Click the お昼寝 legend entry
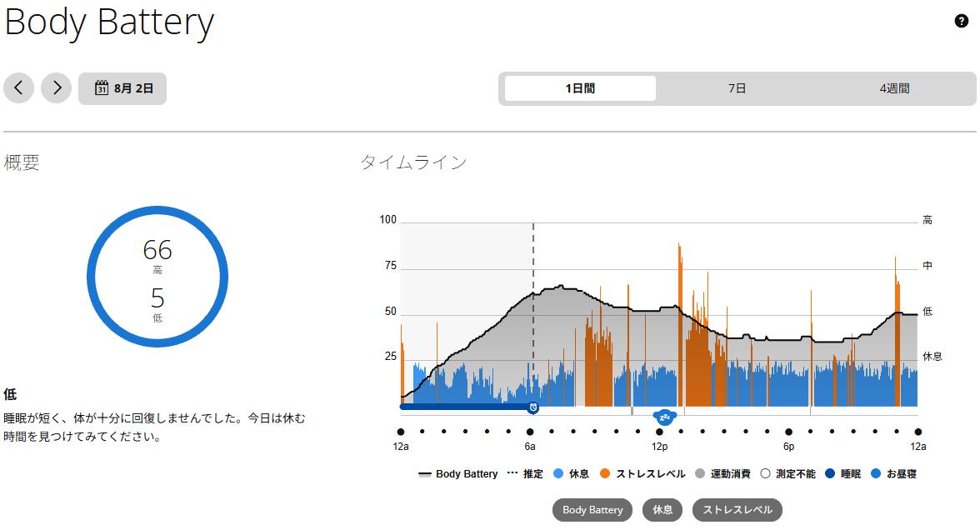980x530 pixels. 893,473
